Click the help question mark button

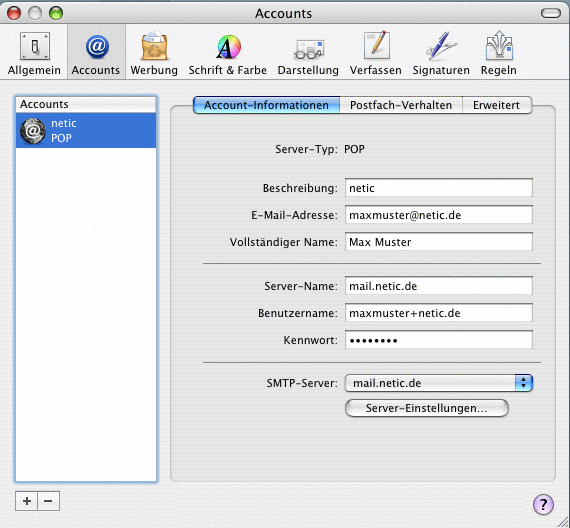click(543, 504)
